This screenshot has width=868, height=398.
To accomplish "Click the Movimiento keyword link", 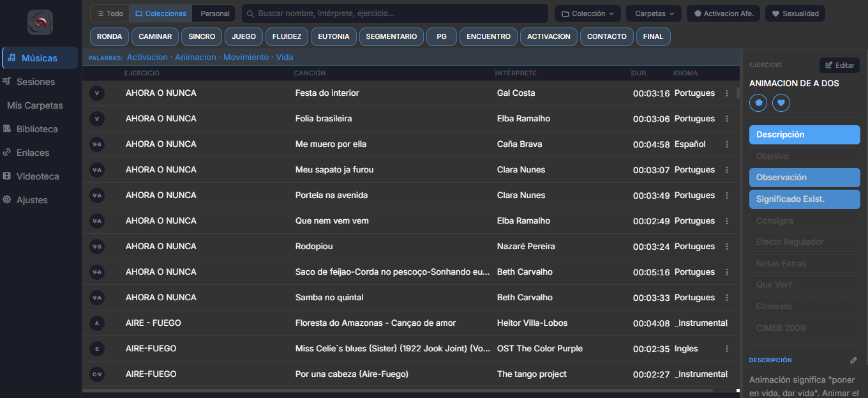I will pyautogui.click(x=246, y=57).
